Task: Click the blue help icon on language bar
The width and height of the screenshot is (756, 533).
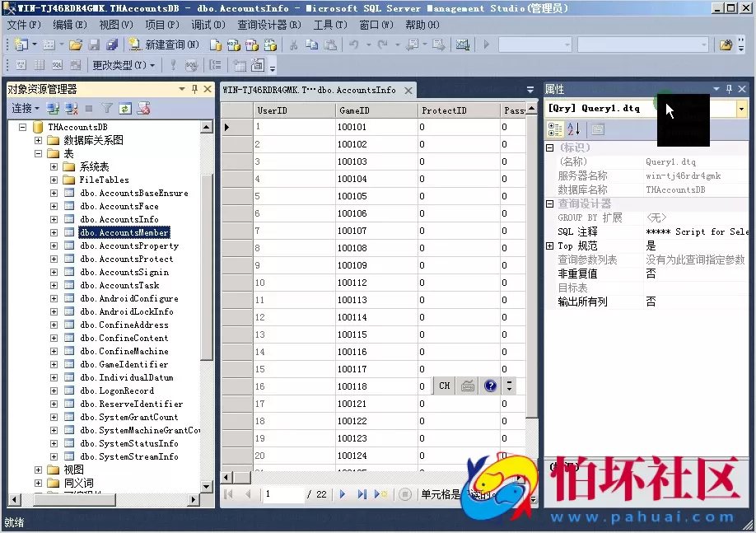Action: [x=491, y=386]
